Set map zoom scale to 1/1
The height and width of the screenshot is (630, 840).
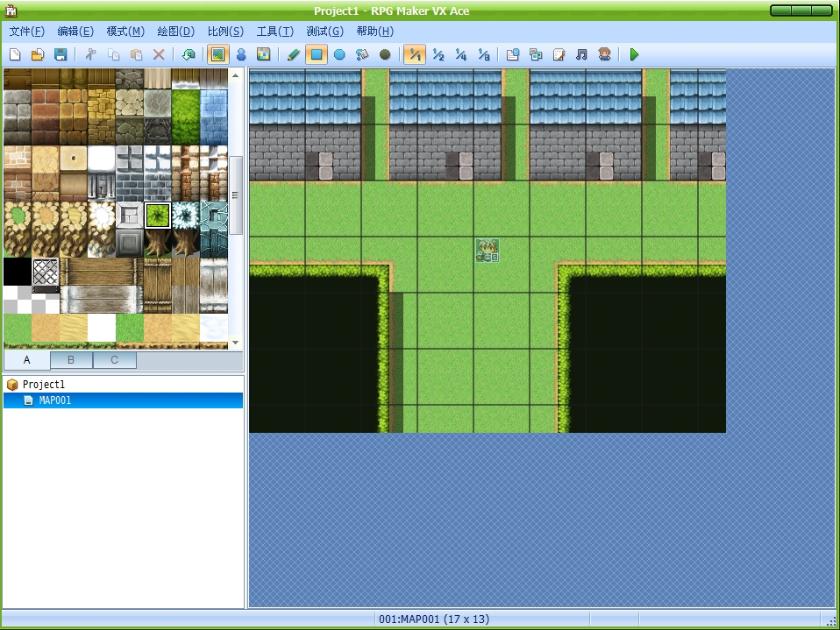[415, 54]
